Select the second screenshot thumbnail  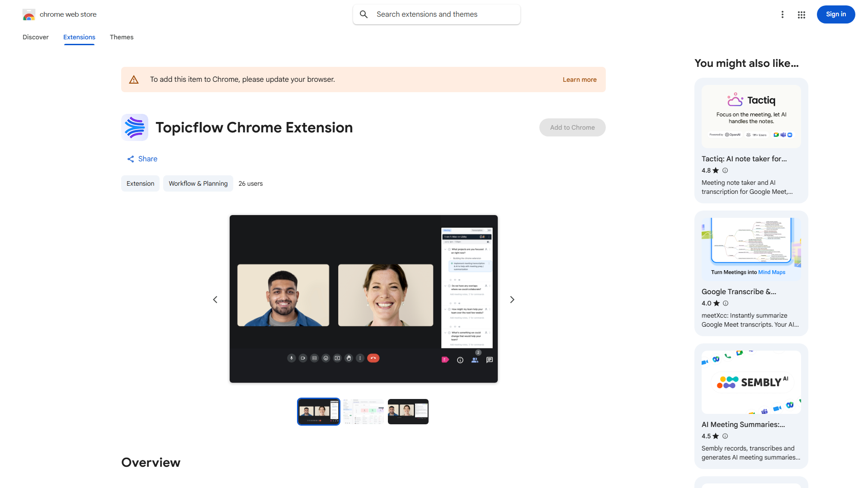pyautogui.click(x=363, y=412)
